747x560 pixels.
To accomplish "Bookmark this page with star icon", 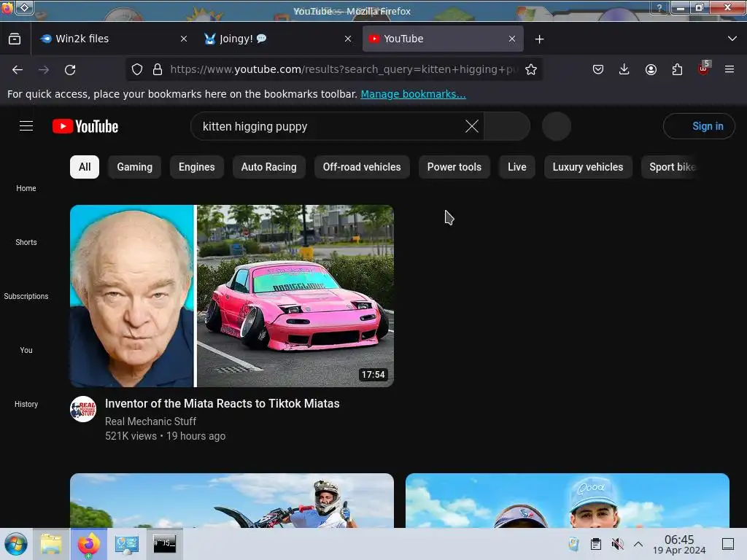I will point(531,69).
